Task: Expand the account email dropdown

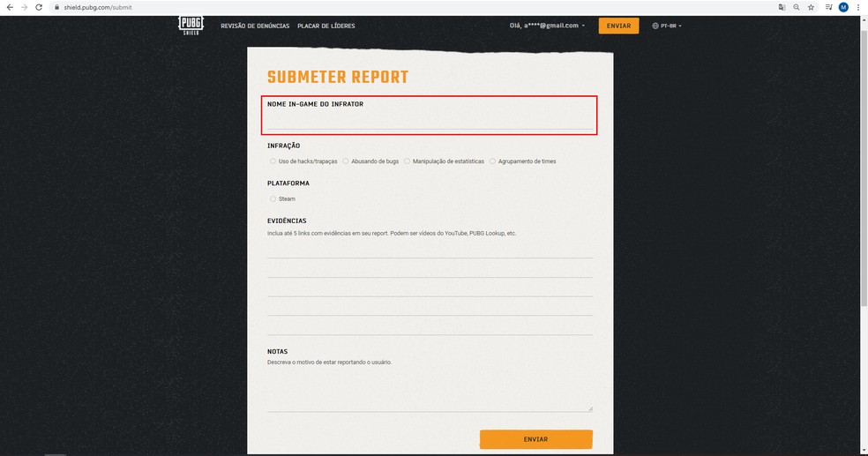Action: (x=547, y=26)
